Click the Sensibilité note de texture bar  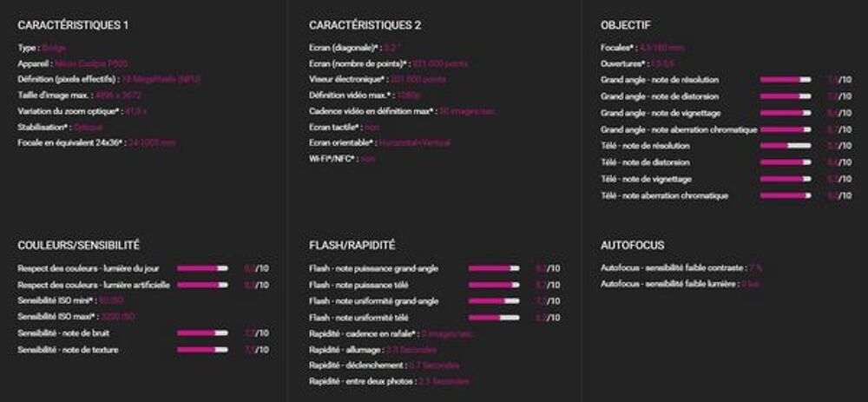(202, 350)
